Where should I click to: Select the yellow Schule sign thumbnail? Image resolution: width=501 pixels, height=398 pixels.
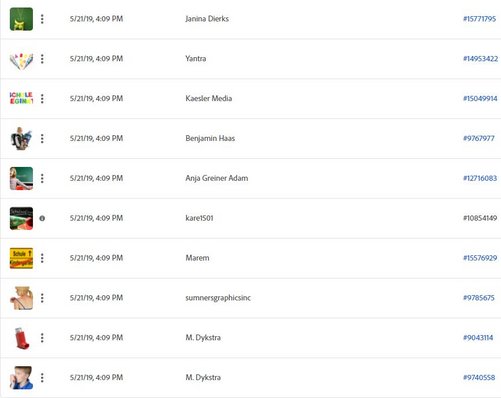(x=21, y=258)
